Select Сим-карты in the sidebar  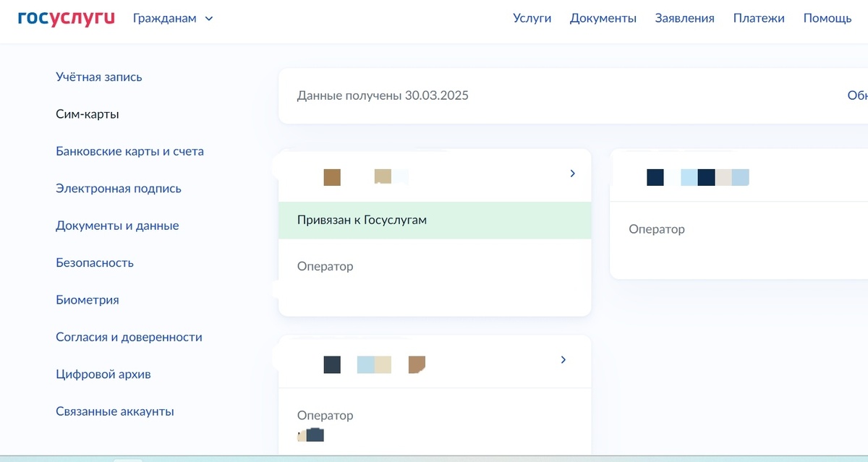88,114
